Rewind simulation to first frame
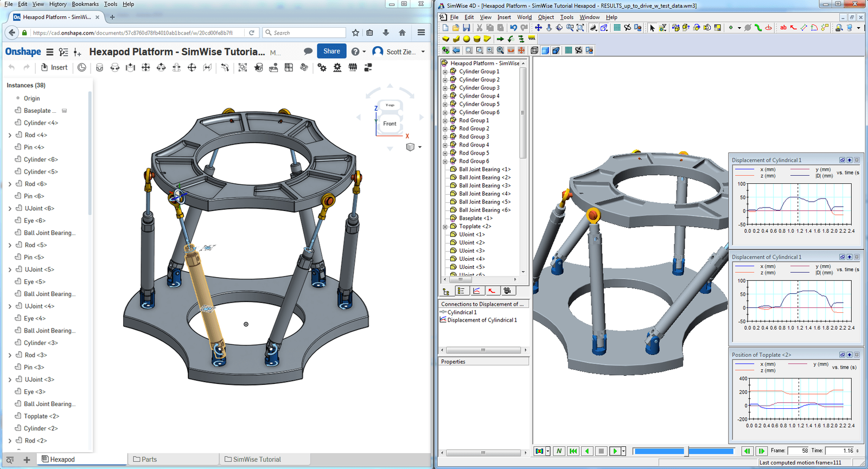868x469 pixels. (573, 451)
